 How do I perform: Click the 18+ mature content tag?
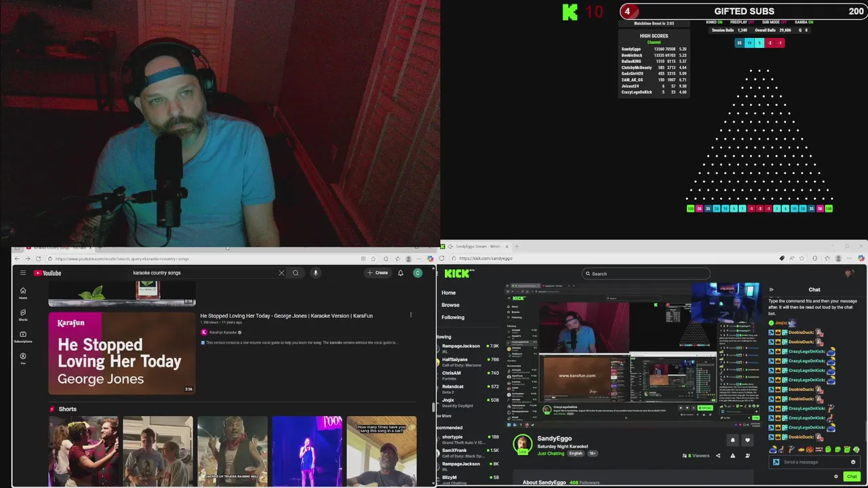592,453
